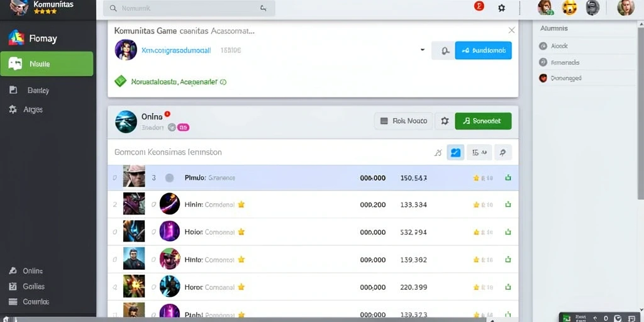Viewport: 644px width, 322px height.
Task: Click the first avatar in top bar
Action: click(x=545, y=8)
